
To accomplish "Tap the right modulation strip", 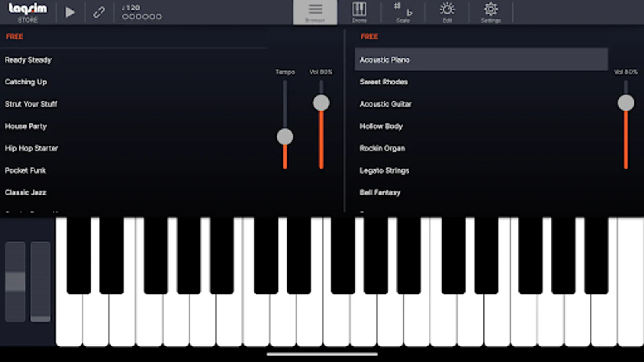I will pyautogui.click(x=40, y=282).
